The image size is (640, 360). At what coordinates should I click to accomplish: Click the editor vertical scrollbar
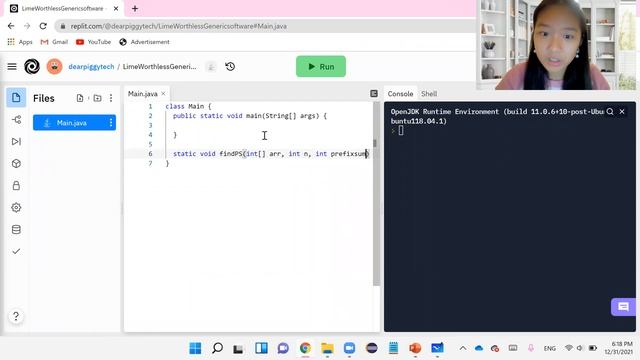coord(376,194)
